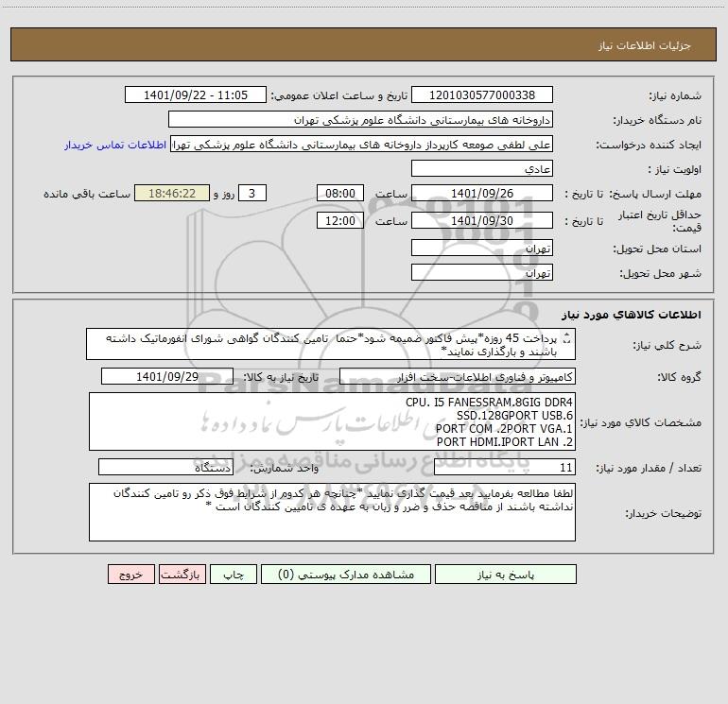Click the priority field showing عادی
The image size is (728, 704).
coord(482,168)
